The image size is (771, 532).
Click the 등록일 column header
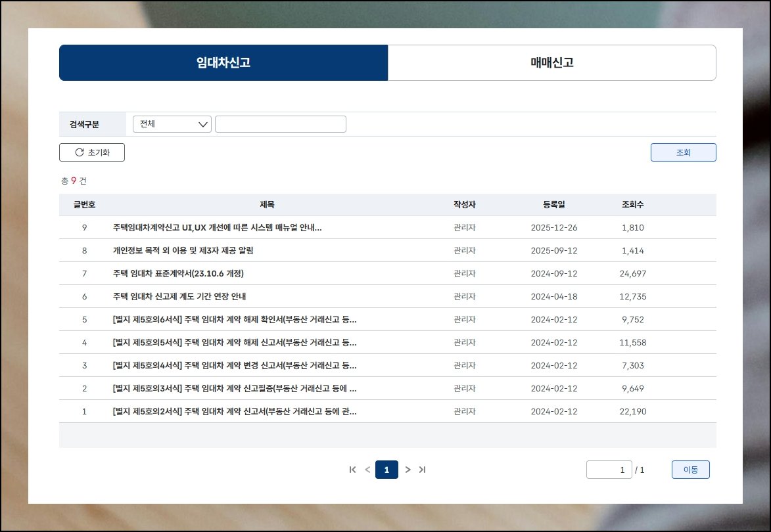point(554,205)
